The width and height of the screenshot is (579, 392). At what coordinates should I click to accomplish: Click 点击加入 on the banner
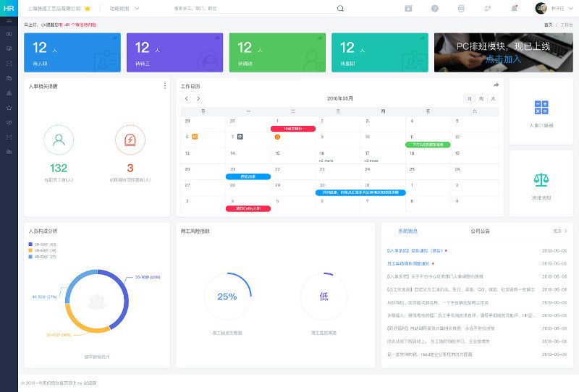coord(503,59)
